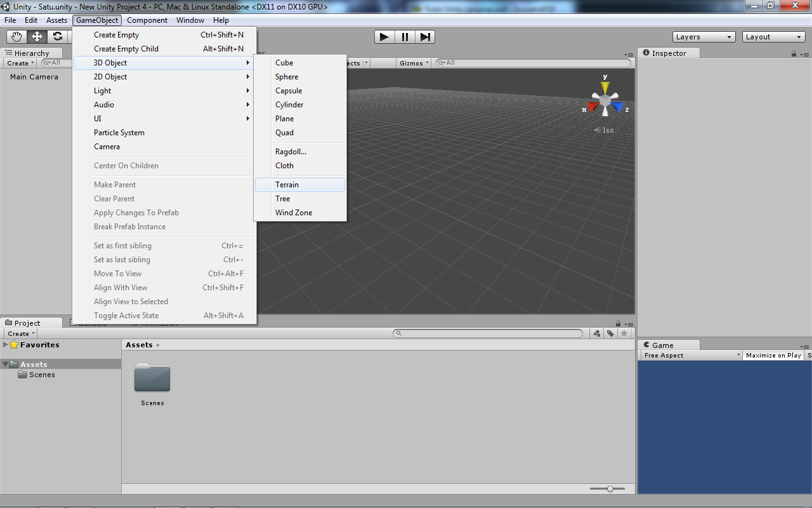Toggle Iso projection label under gizmo

604,130
